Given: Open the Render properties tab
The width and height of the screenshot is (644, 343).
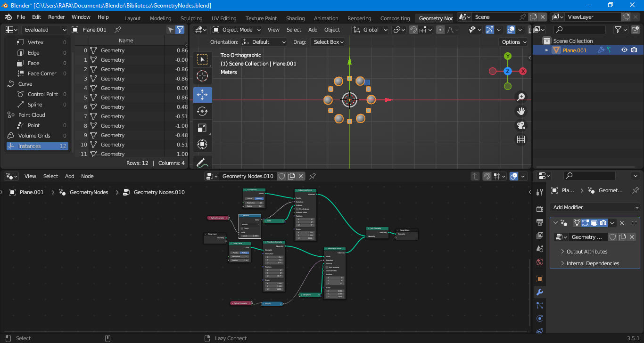Looking at the screenshot, I should (540, 209).
